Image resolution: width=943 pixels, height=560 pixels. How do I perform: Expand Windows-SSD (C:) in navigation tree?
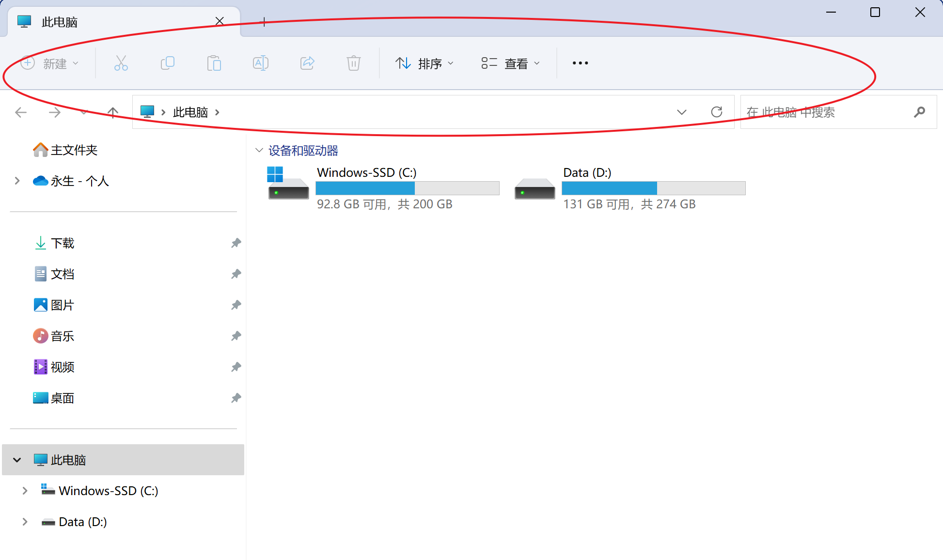pyautogui.click(x=25, y=491)
